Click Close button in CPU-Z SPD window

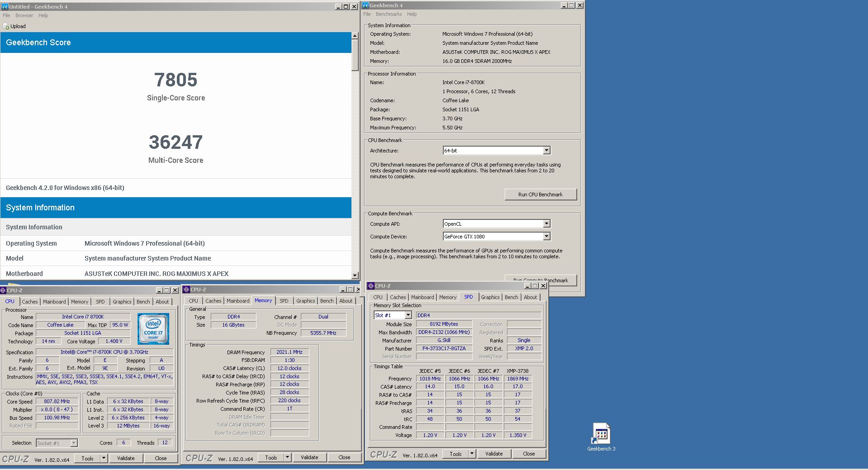click(529, 454)
